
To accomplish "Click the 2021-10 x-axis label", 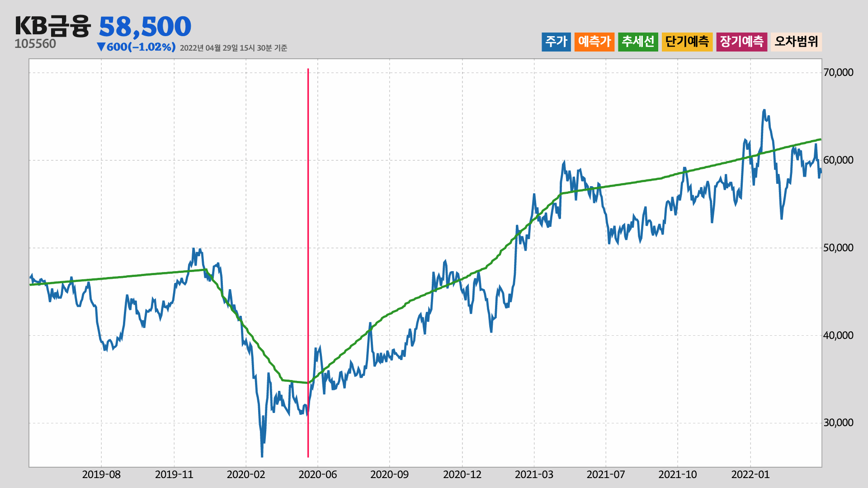I will pyautogui.click(x=678, y=474).
